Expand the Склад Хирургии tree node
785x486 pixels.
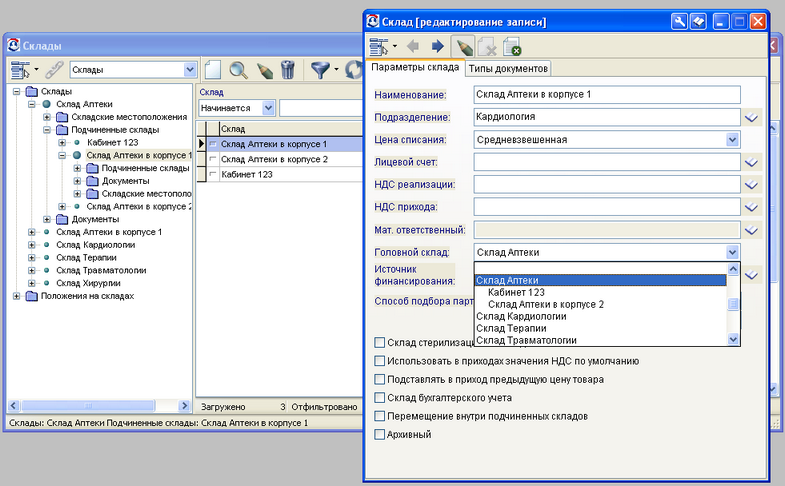click(32, 283)
